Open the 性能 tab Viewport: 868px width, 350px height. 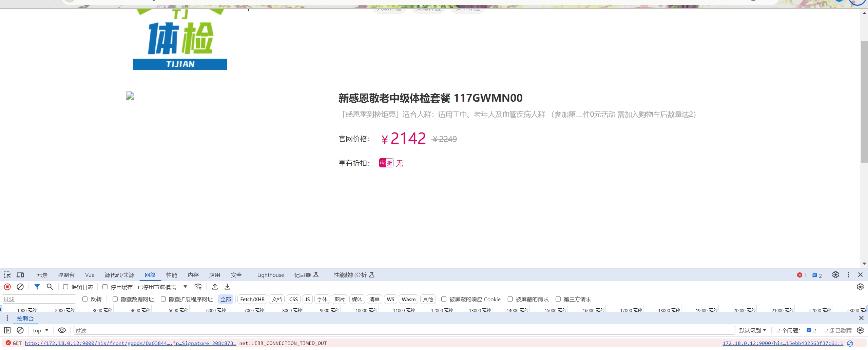click(172, 275)
